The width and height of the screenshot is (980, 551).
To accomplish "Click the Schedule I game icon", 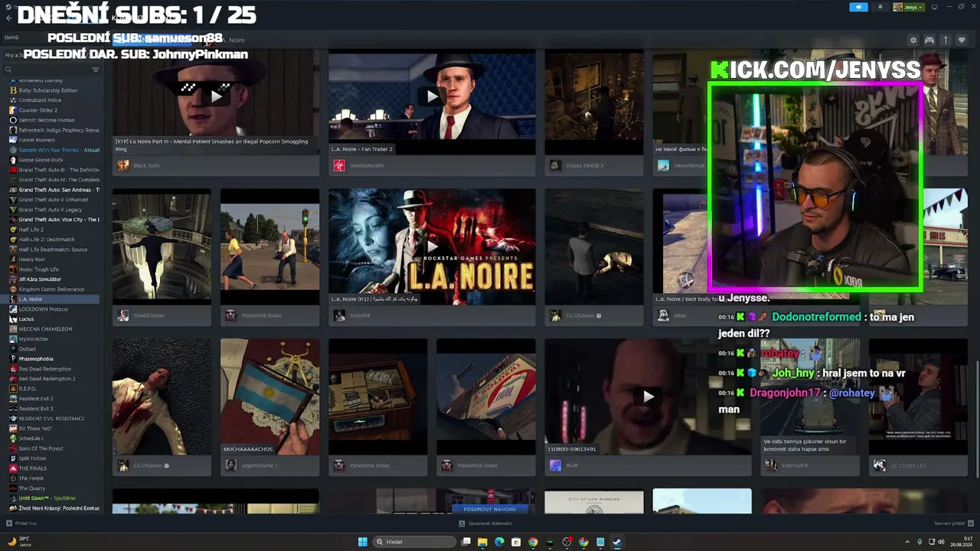I will [x=13, y=439].
